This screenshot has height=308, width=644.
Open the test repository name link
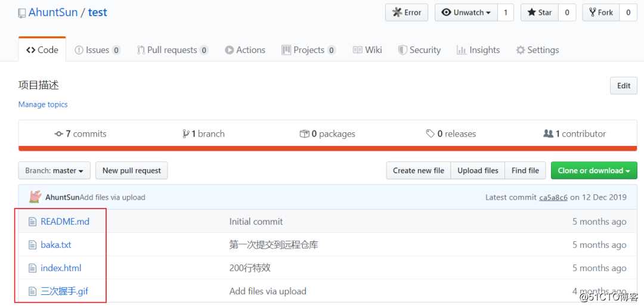97,13
